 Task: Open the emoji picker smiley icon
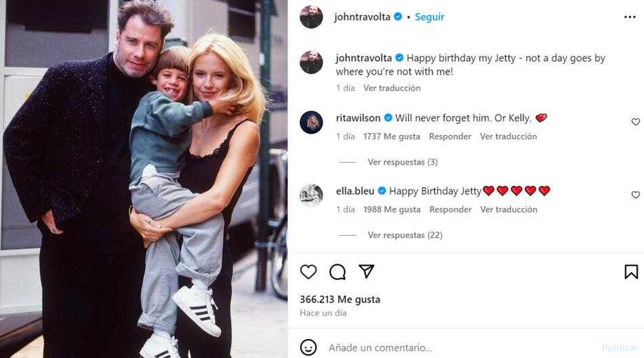[x=308, y=348]
